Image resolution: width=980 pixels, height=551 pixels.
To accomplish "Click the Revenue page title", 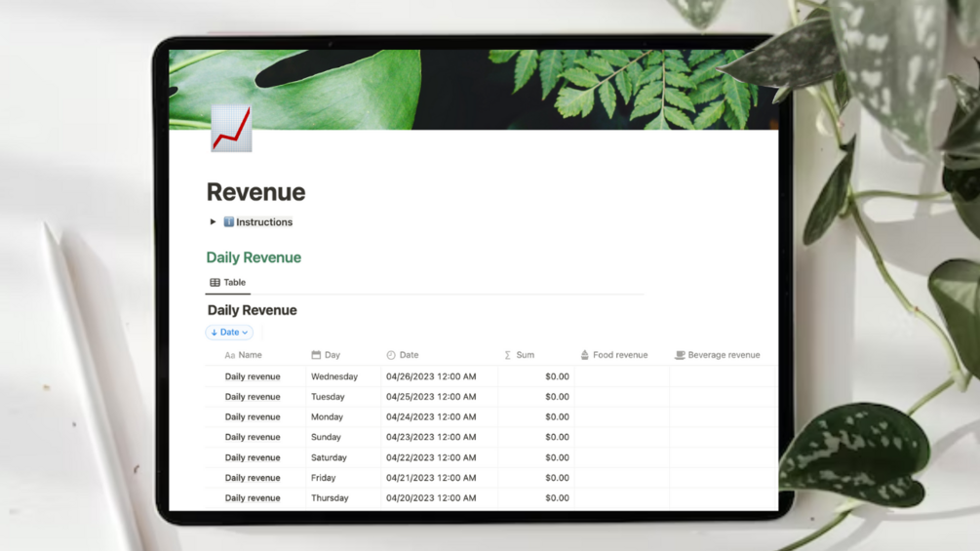I will [x=256, y=192].
